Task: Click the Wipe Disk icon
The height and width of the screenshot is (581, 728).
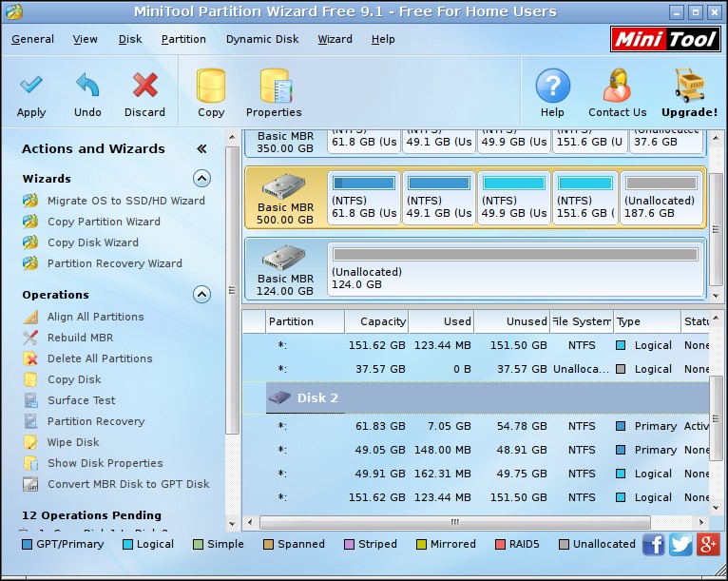Action: point(30,442)
